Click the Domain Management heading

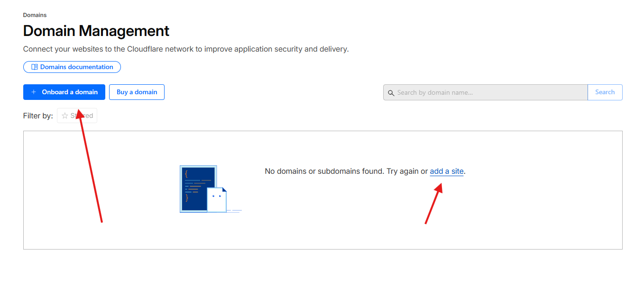coord(96,31)
